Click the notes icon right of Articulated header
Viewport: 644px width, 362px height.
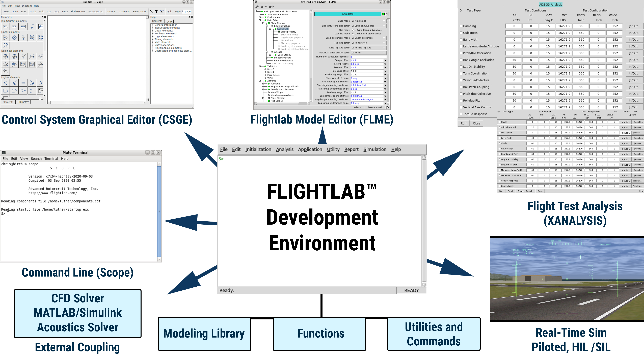click(x=387, y=14)
